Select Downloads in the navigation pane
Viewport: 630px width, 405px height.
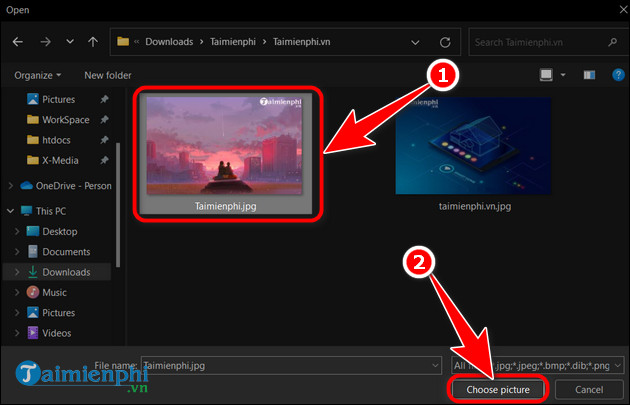pyautogui.click(x=66, y=272)
